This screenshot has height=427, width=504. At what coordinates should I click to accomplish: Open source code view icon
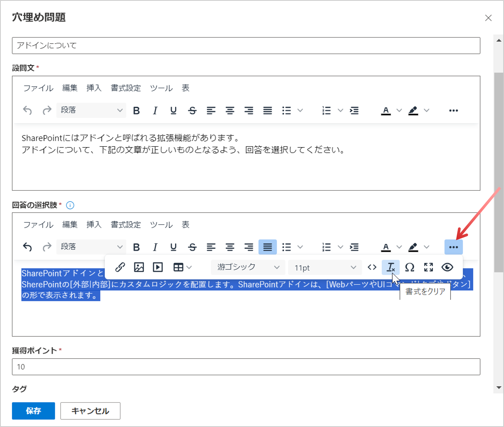372,267
